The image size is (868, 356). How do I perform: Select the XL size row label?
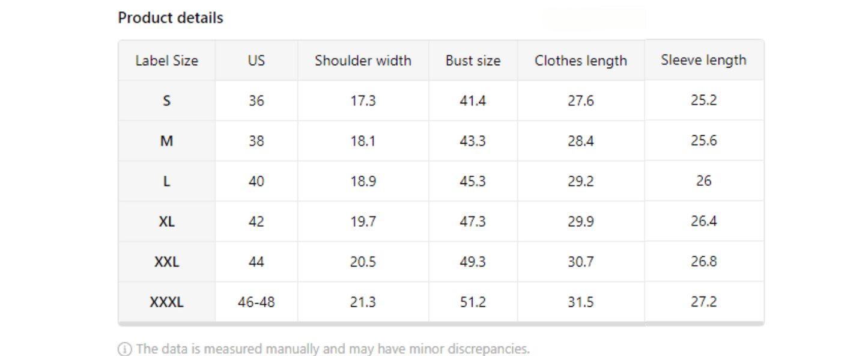(x=166, y=222)
